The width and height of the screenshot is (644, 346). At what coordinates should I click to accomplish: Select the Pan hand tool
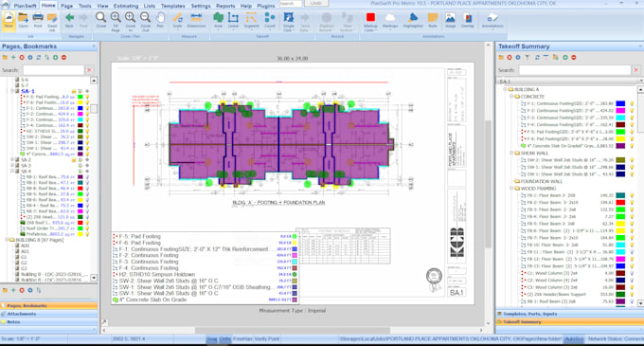tap(160, 20)
